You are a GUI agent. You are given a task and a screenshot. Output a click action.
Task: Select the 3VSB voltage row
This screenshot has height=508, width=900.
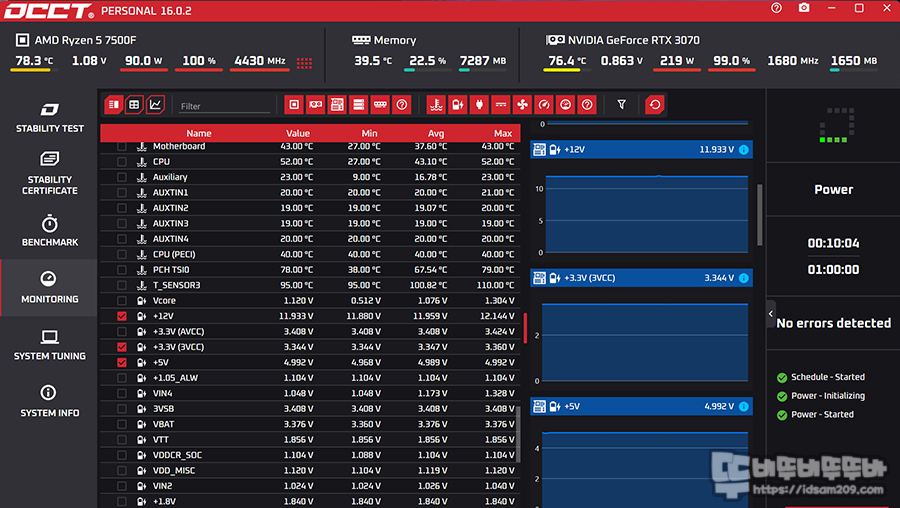click(x=311, y=409)
